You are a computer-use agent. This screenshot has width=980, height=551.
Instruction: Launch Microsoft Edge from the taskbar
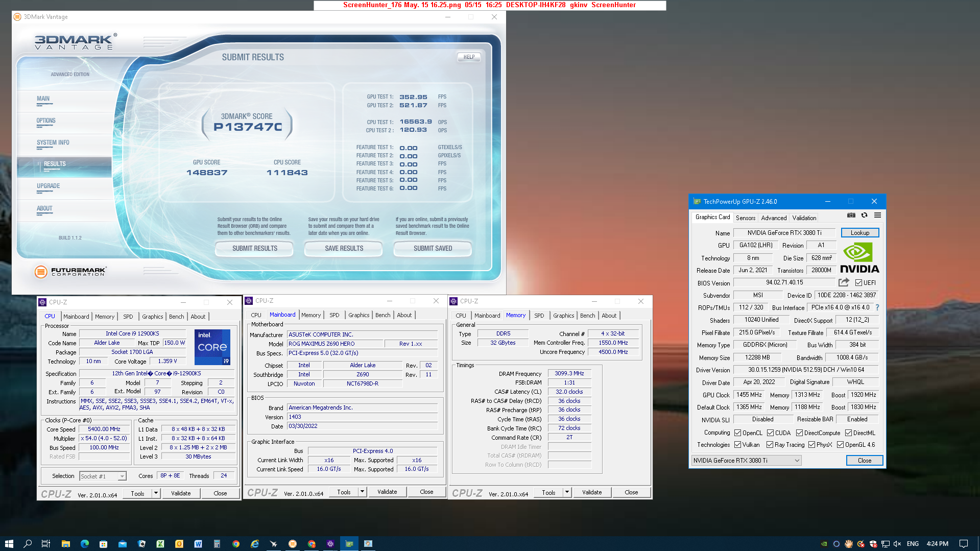pyautogui.click(x=84, y=544)
